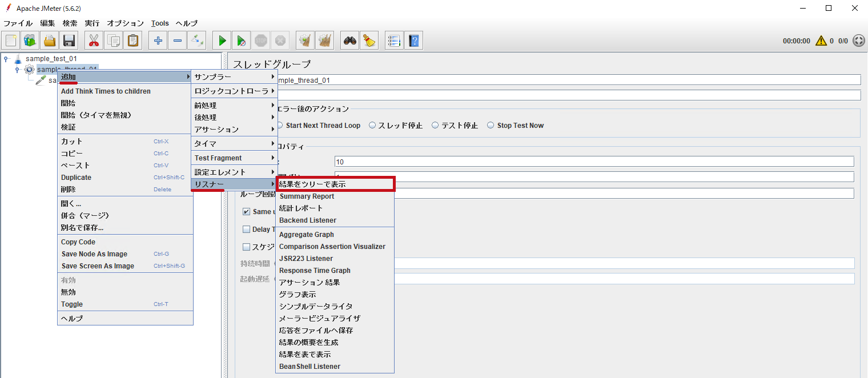The width and height of the screenshot is (868, 378).
Task: Toggle the Delay Thread creation checkbox
Action: 247,229
